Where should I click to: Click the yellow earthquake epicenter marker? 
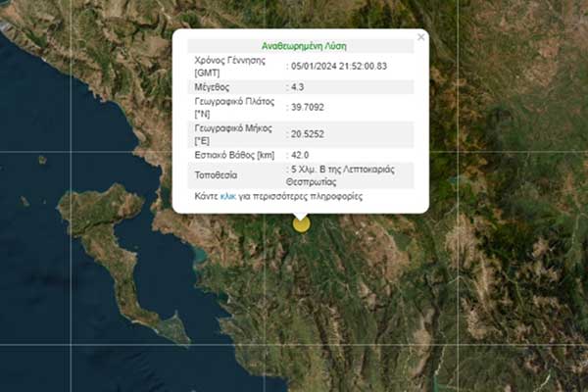301,223
